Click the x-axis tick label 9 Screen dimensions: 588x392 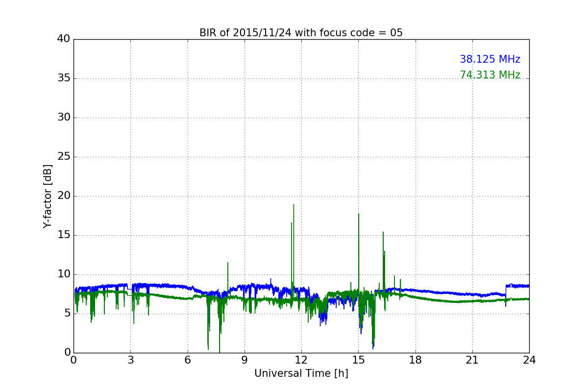tap(245, 360)
